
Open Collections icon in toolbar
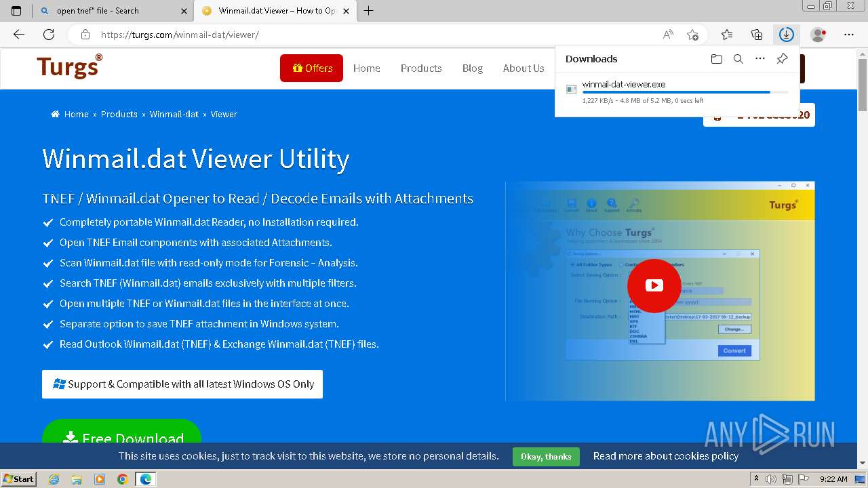coord(757,35)
